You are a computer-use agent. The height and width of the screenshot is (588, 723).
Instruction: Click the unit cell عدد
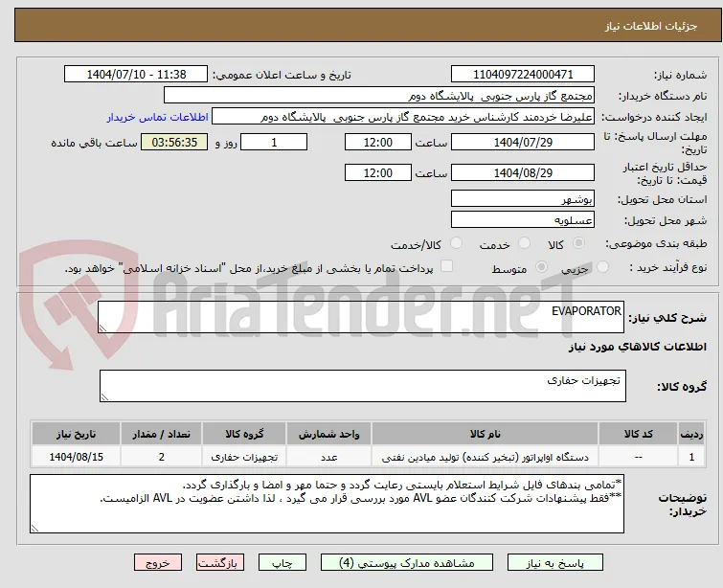pyautogui.click(x=328, y=457)
